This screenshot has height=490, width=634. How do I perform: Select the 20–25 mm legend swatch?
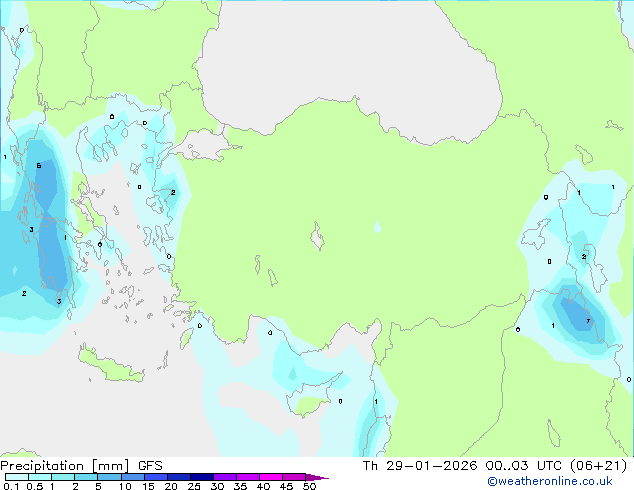point(178,477)
